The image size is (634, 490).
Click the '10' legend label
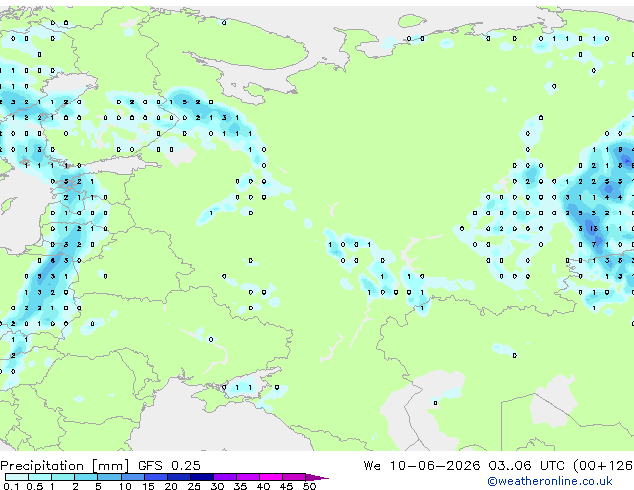click(x=125, y=486)
